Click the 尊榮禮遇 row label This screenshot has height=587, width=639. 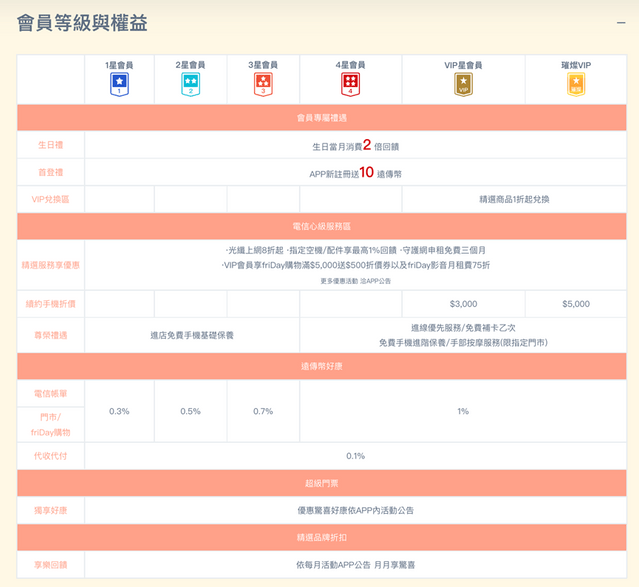[51, 335]
